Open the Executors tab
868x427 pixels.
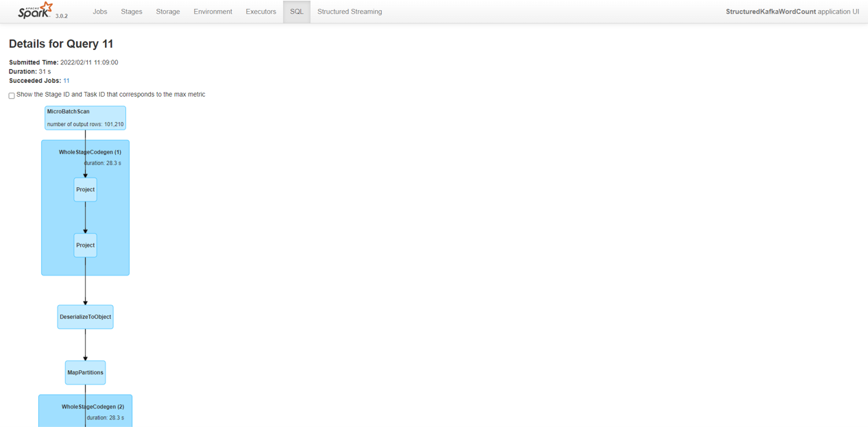pos(261,12)
